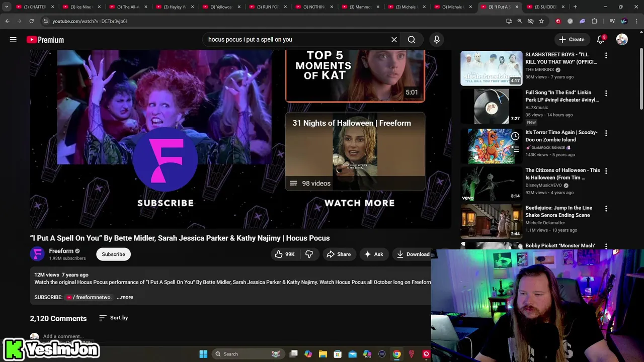Click the browser address bar URL
Image resolution: width=644 pixels, height=362 pixels.
click(x=90, y=21)
